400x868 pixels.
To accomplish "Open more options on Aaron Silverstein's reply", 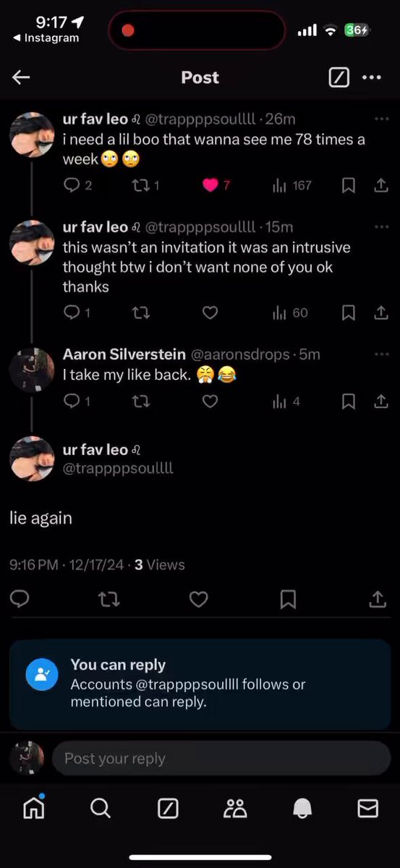I will 381,354.
